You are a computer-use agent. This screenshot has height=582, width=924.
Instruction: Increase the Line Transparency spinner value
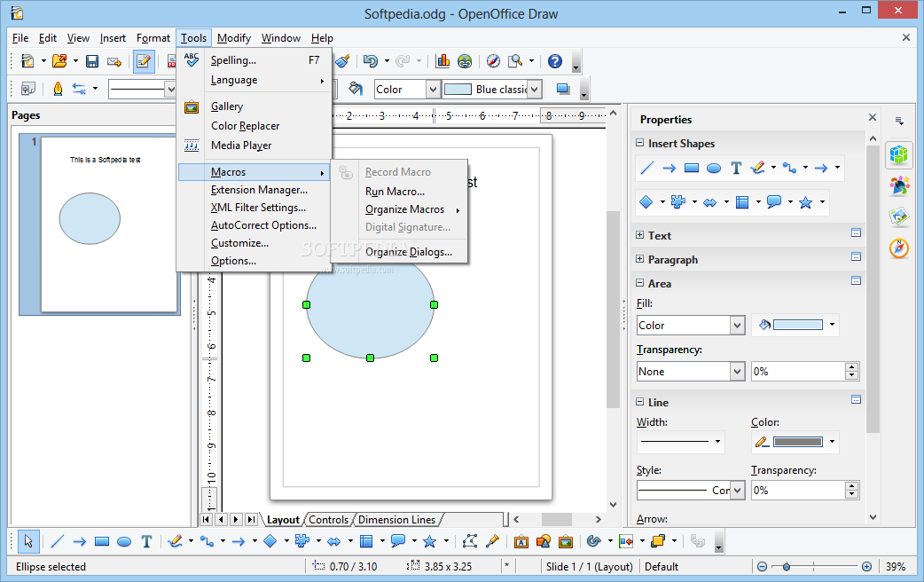tap(851, 485)
